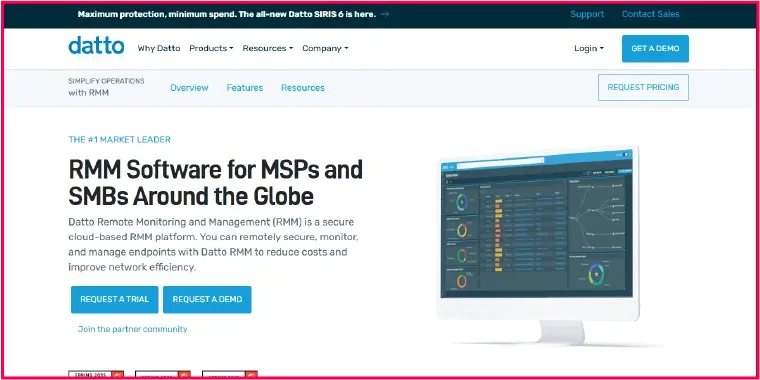Open the Support link
Image resolution: width=760 pixels, height=380 pixels.
(587, 14)
